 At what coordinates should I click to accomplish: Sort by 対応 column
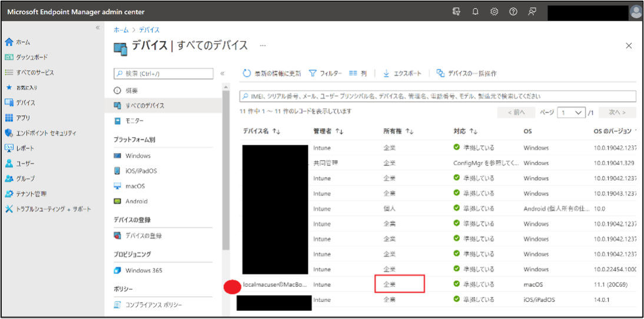(465, 131)
